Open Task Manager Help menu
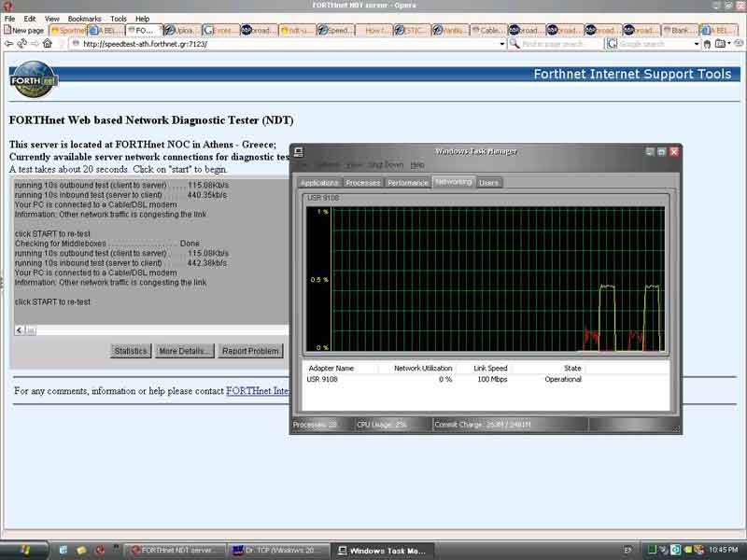Screen dimensions: 747x560 (x=417, y=165)
